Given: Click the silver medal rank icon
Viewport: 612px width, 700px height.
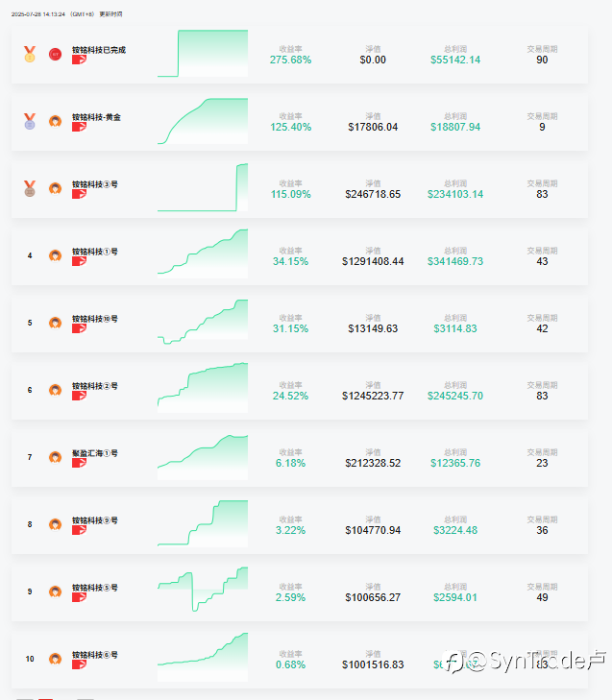Looking at the screenshot, I should 30,121.
